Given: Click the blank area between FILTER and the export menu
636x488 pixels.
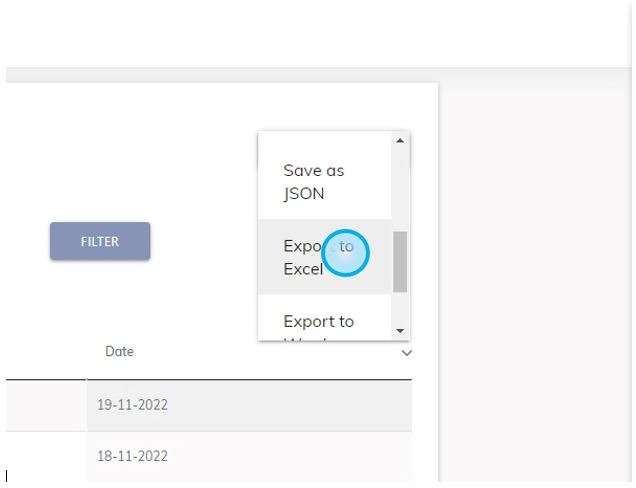Looking at the screenshot, I should [x=204, y=241].
